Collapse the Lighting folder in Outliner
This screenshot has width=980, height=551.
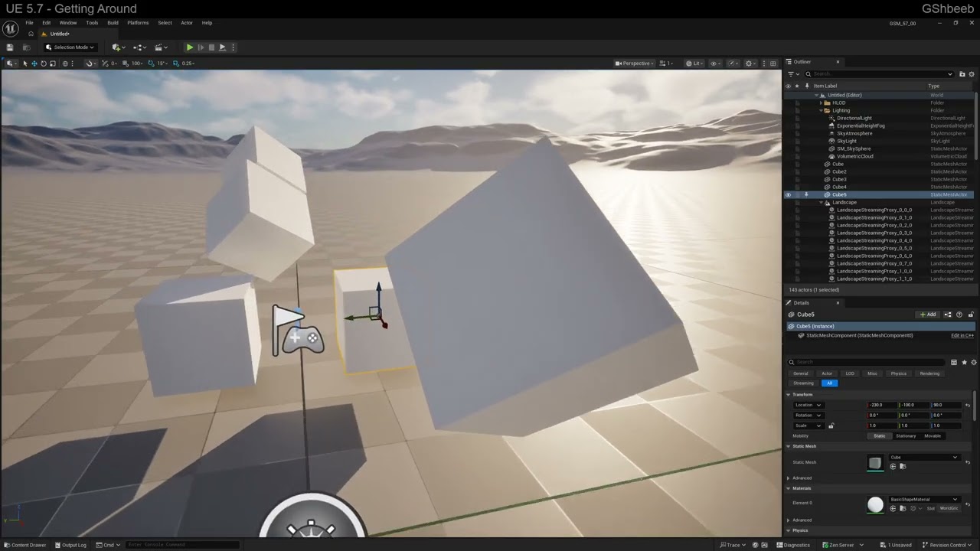822,110
